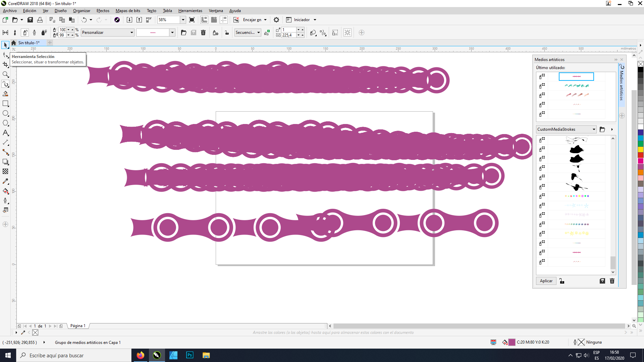Toggle show grid button
The height and width of the screenshot is (362, 644).
point(214,20)
